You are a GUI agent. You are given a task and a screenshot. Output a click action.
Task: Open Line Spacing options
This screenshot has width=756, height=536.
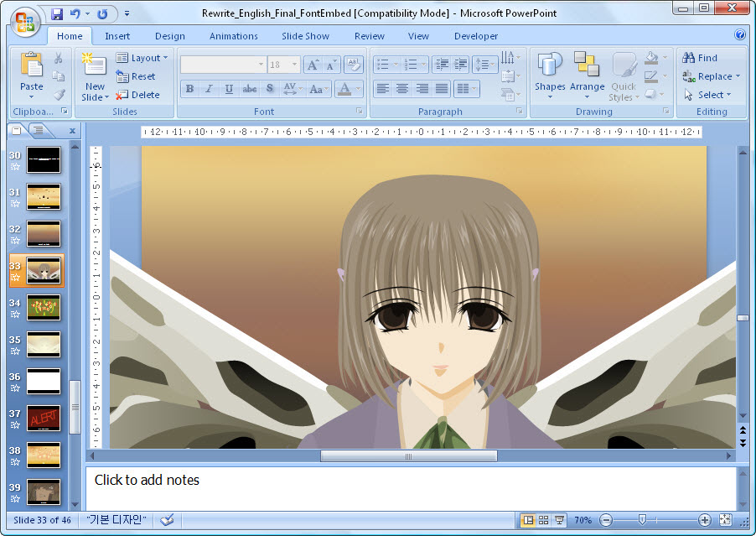pyautogui.click(x=484, y=64)
